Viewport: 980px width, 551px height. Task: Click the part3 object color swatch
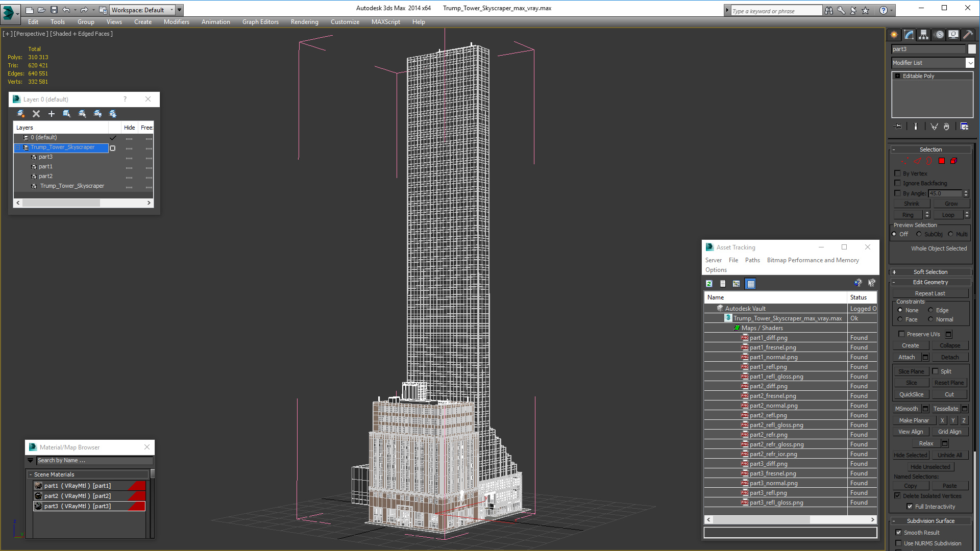(972, 49)
